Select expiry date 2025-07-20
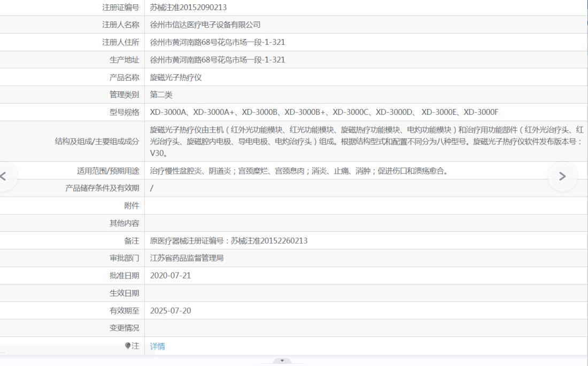This screenshot has width=588, height=366. tap(171, 311)
